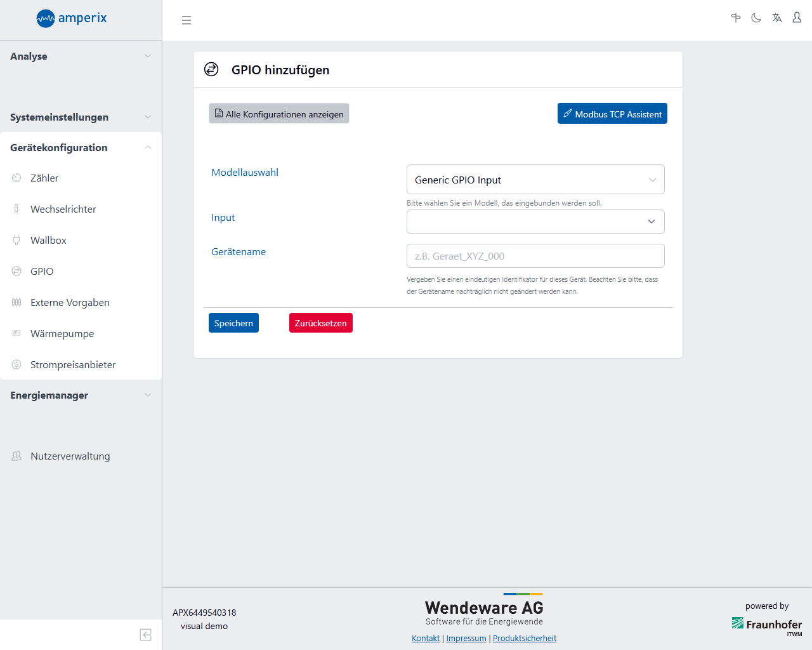Open the Input dropdown
Viewport: 812px width, 650px height.
(x=535, y=222)
